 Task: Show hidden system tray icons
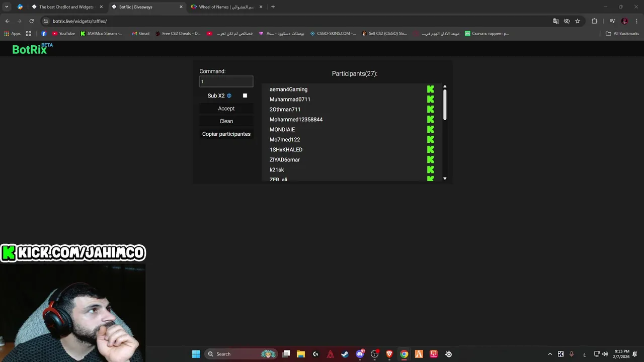[x=550, y=354]
